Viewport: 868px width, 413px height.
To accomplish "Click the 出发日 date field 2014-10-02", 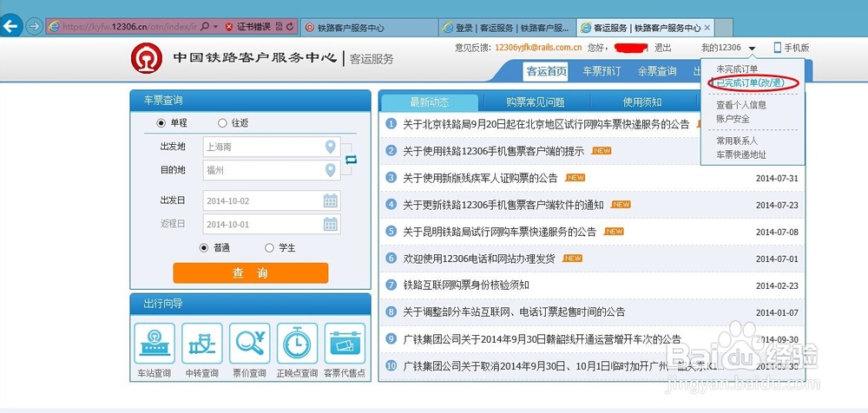I will point(272,200).
